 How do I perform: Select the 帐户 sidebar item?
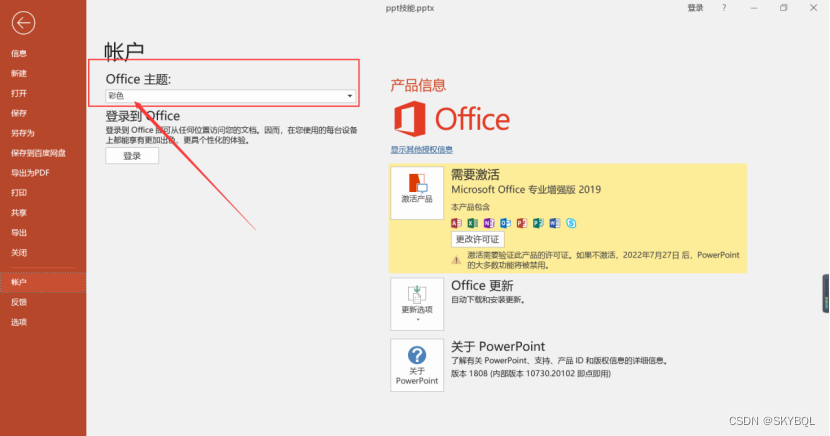tap(43, 283)
